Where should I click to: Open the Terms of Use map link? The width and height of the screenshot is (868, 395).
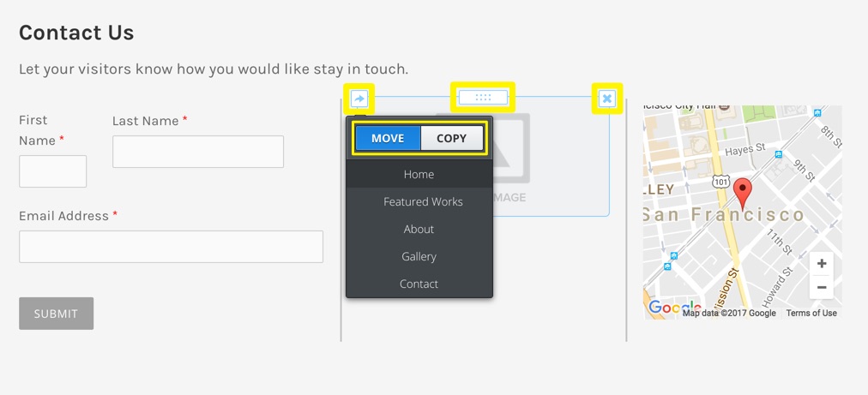[x=811, y=313]
